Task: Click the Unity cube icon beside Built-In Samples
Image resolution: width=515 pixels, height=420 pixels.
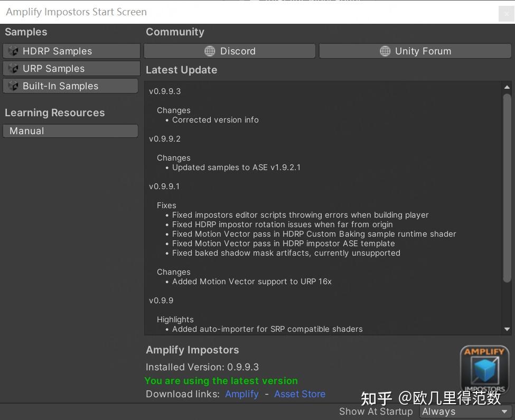Action: click(x=13, y=86)
